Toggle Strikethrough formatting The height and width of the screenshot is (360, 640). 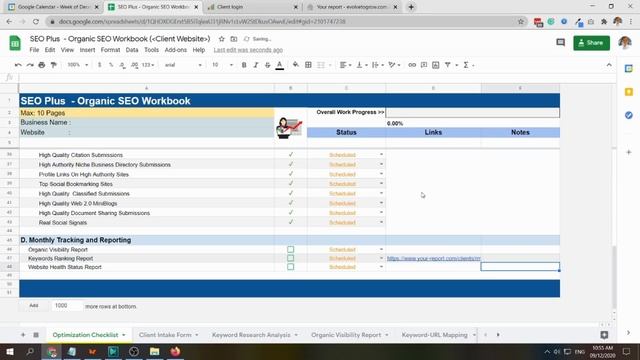[267, 65]
